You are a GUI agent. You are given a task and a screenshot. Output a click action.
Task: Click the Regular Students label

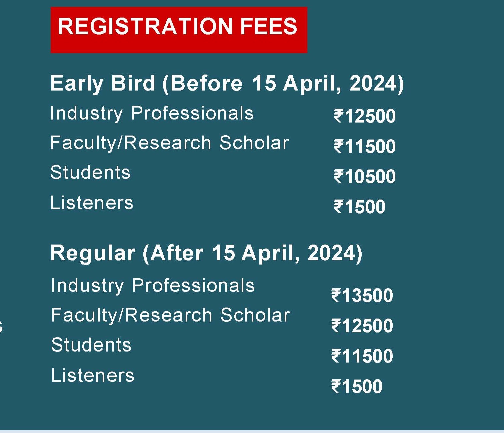tap(91, 345)
